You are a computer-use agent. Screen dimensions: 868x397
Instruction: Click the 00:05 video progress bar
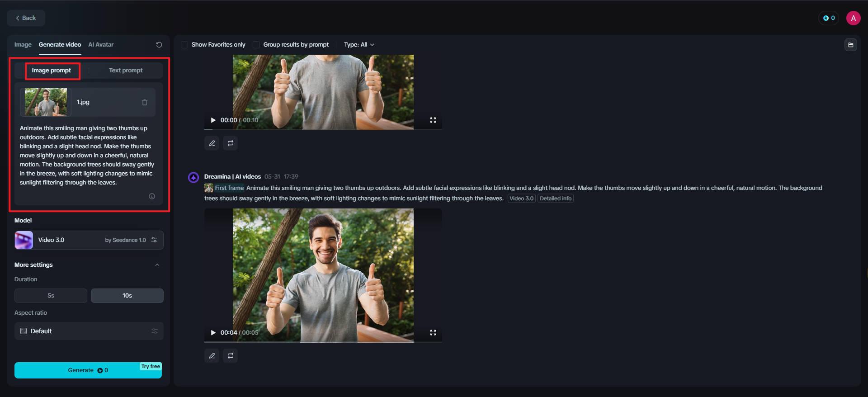tap(323, 342)
